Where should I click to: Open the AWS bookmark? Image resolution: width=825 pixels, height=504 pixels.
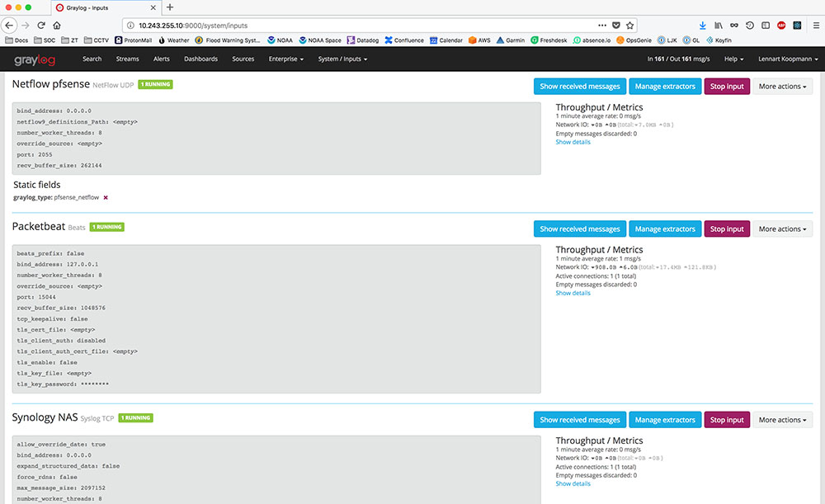[479, 40]
